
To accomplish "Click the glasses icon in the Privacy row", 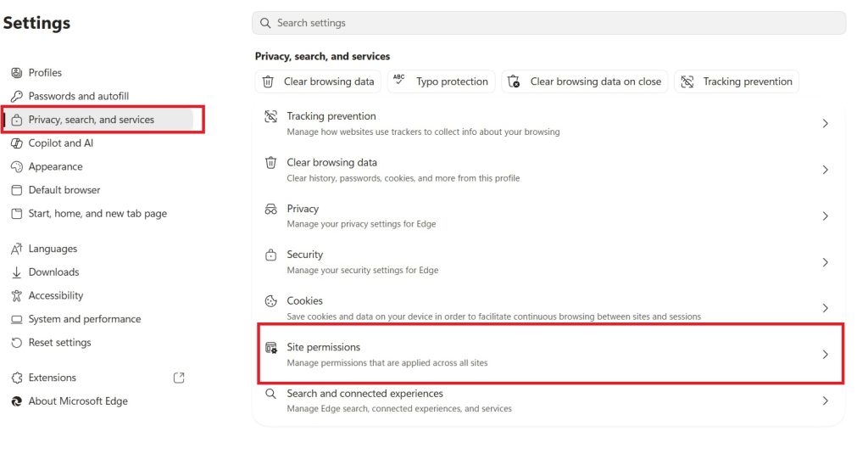I will pyautogui.click(x=270, y=210).
